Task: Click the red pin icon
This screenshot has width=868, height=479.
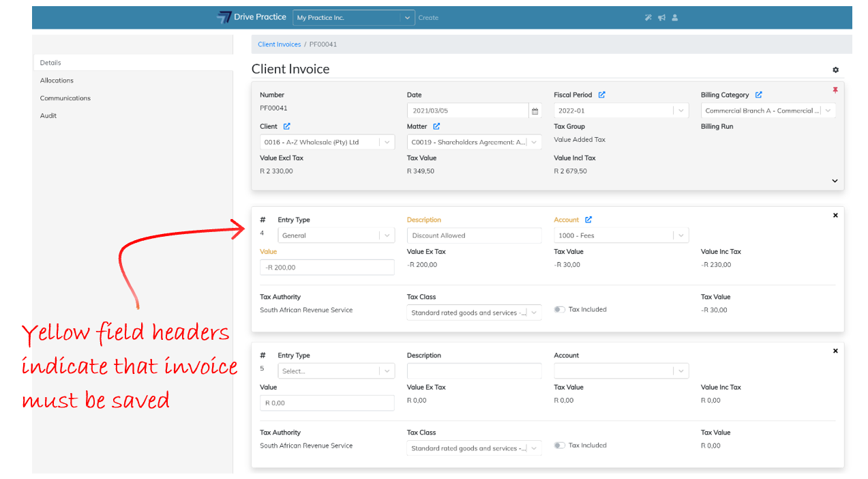Action: (835, 90)
